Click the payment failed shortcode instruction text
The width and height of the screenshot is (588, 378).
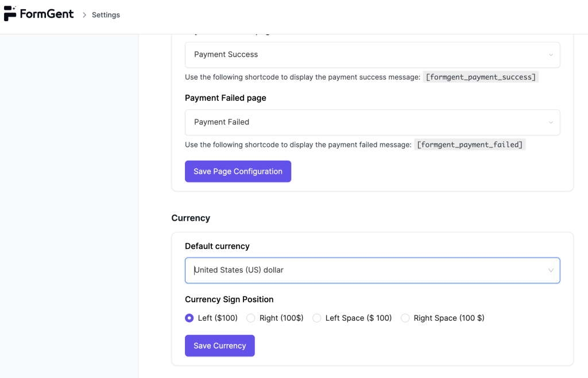point(298,145)
